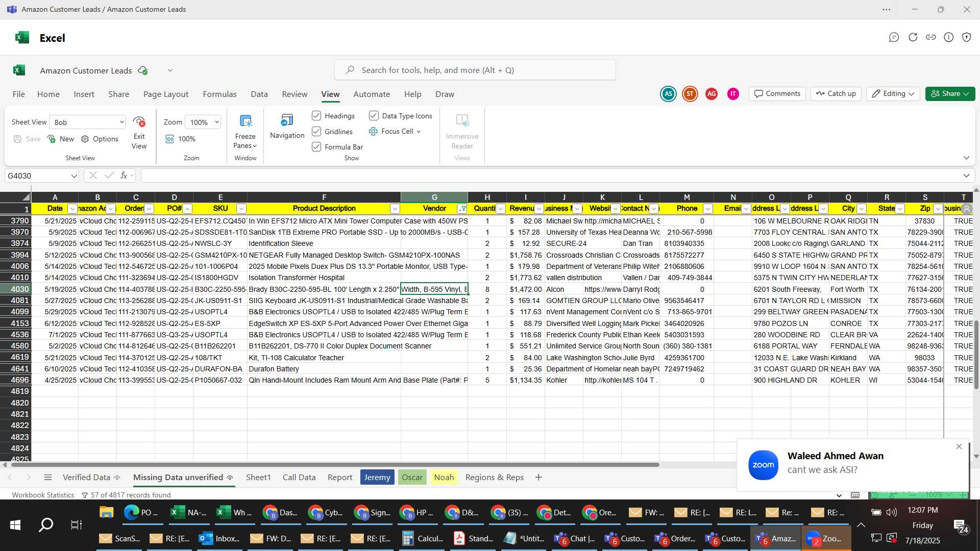Viewport: 980px width, 551px height.
Task: Open the Page Layout ribbon tab
Action: [166, 94]
